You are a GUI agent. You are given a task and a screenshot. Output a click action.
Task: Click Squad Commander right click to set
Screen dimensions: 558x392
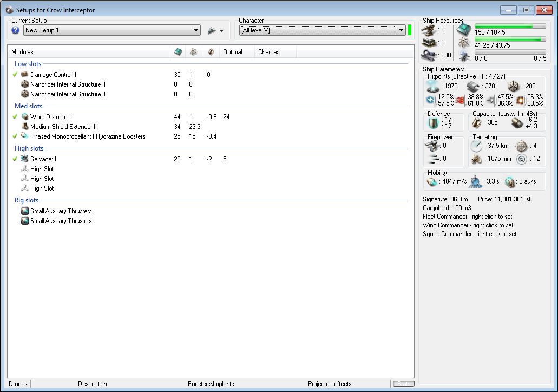[469, 234]
